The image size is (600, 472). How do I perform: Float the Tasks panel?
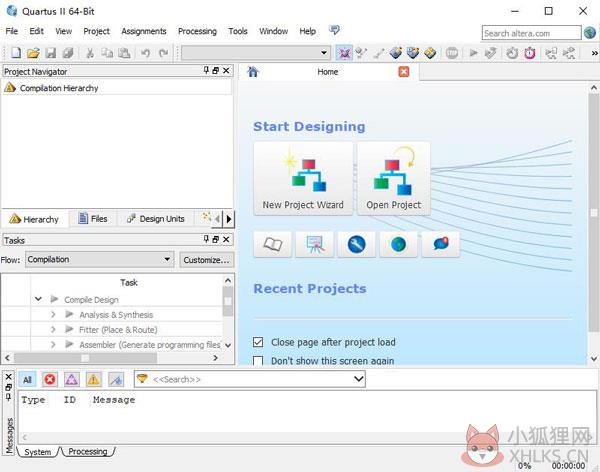[216, 239]
